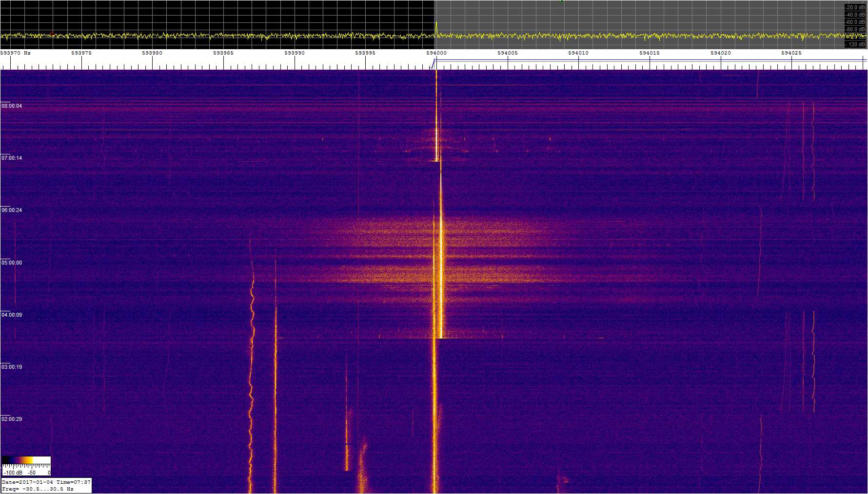This screenshot has width=868, height=494.
Task: Click the 594000 frequency scale label
Action: click(x=436, y=53)
